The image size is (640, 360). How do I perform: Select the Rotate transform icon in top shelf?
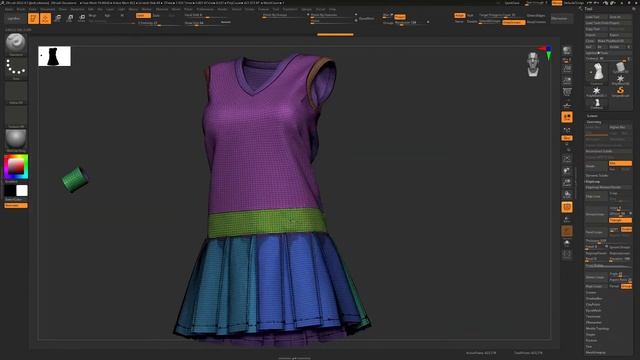click(82, 18)
